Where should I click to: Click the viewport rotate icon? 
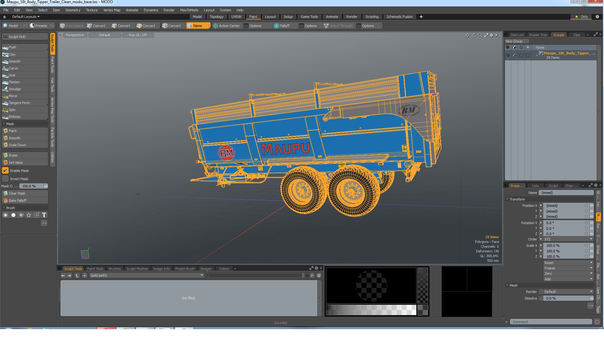474,35
